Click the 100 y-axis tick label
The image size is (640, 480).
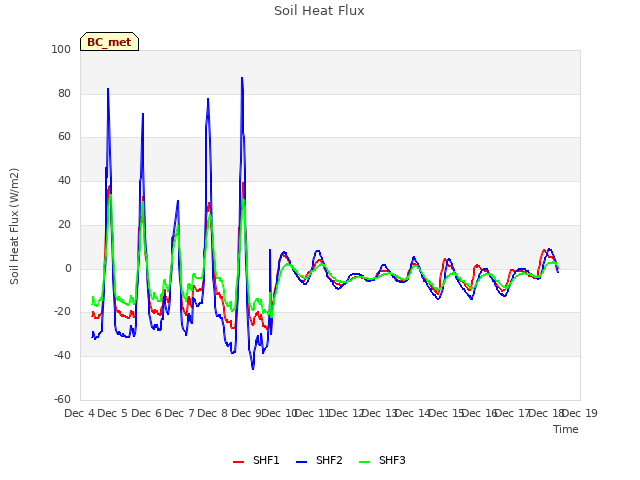(x=61, y=49)
